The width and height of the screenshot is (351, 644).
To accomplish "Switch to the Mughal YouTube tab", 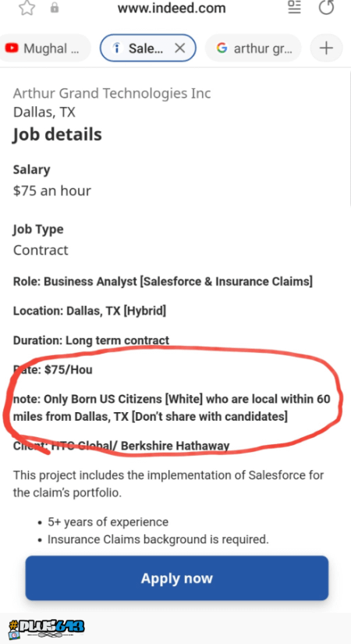I will point(45,48).
